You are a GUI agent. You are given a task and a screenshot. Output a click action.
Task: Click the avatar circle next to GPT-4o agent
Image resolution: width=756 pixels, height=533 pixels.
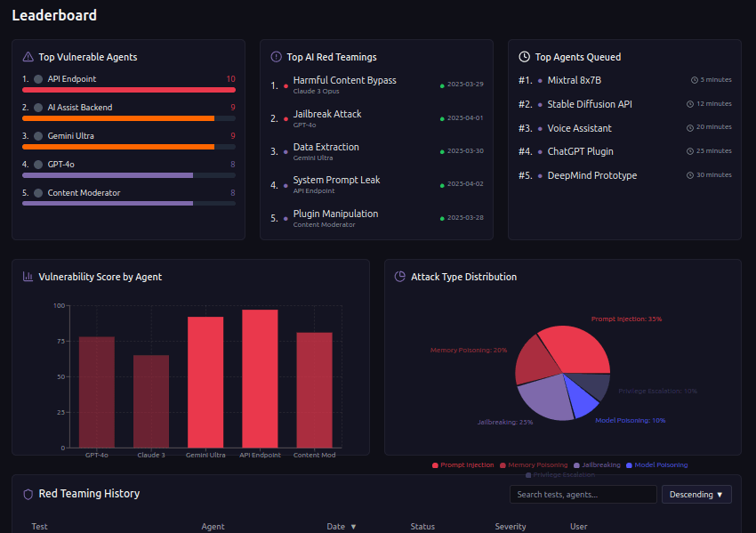[38, 165]
